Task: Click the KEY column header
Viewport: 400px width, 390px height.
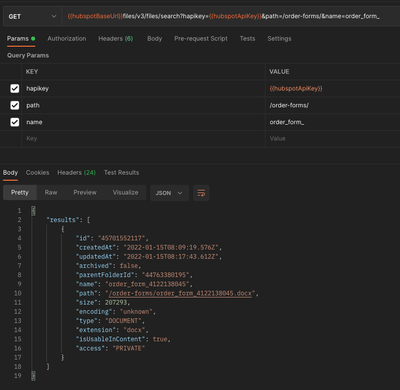Action: pos(32,72)
